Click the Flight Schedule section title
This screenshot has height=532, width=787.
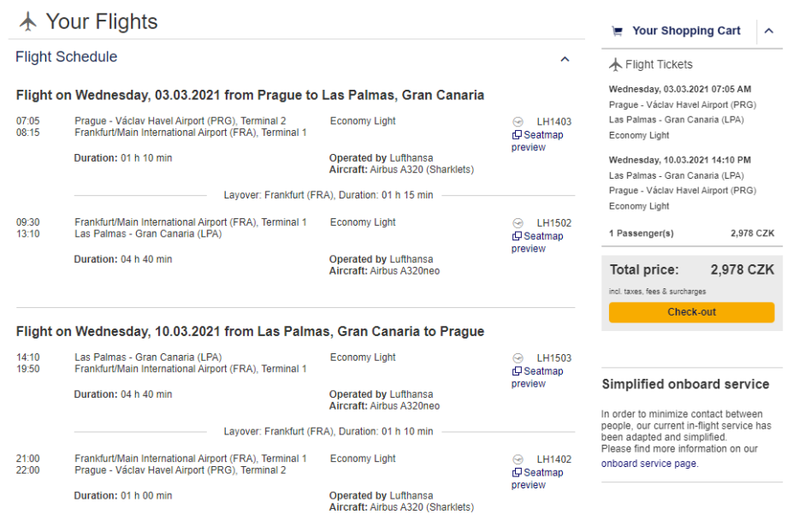point(67,57)
